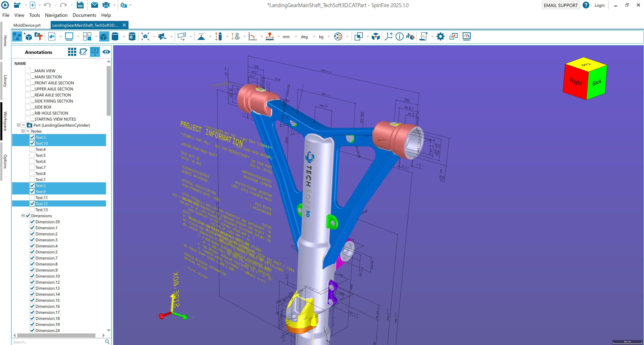The width and height of the screenshot is (644, 345).
Task: Click the overlapping squares compare icon
Action: tap(358, 37)
